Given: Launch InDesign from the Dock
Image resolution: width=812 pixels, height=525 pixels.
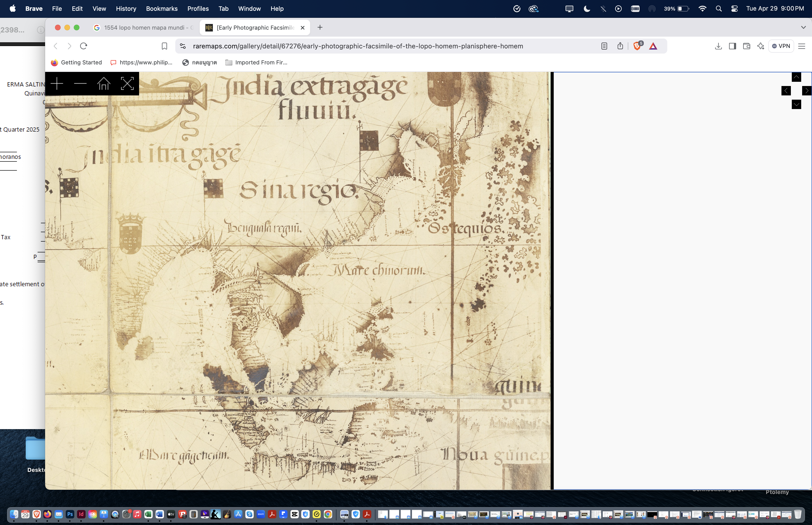Looking at the screenshot, I should (81, 514).
